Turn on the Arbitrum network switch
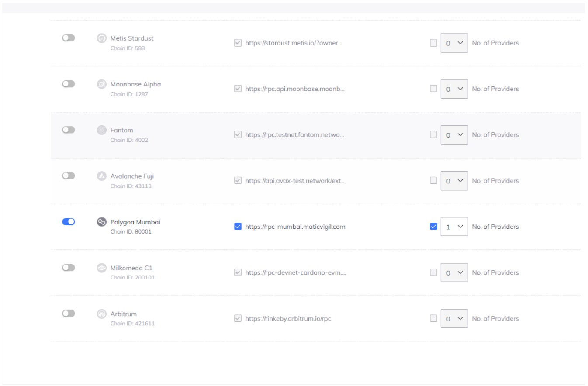The image size is (588, 386). click(69, 314)
